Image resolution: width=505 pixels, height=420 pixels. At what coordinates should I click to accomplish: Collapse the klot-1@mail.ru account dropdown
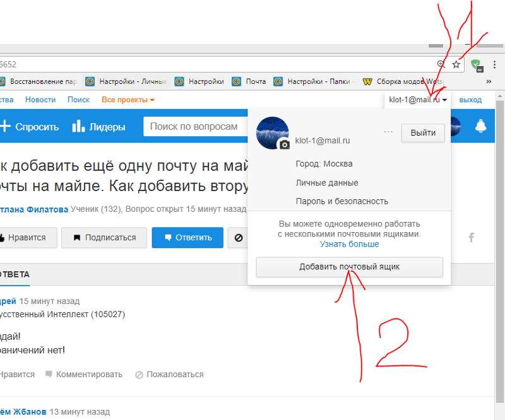click(418, 100)
